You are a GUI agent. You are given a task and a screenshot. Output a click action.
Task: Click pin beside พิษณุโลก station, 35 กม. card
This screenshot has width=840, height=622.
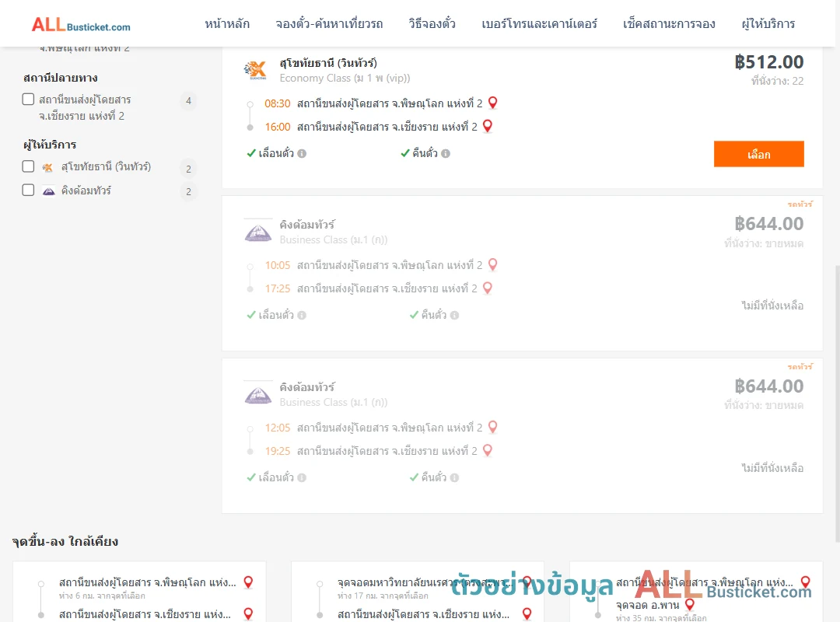[x=805, y=582]
